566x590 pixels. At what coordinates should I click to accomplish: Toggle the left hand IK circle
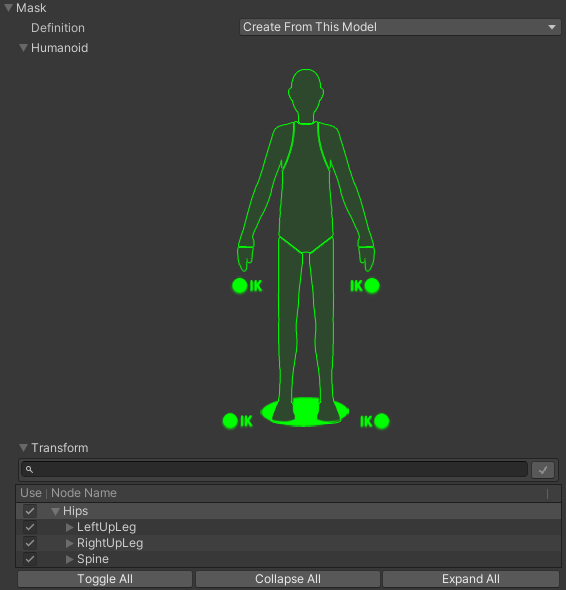(x=240, y=286)
